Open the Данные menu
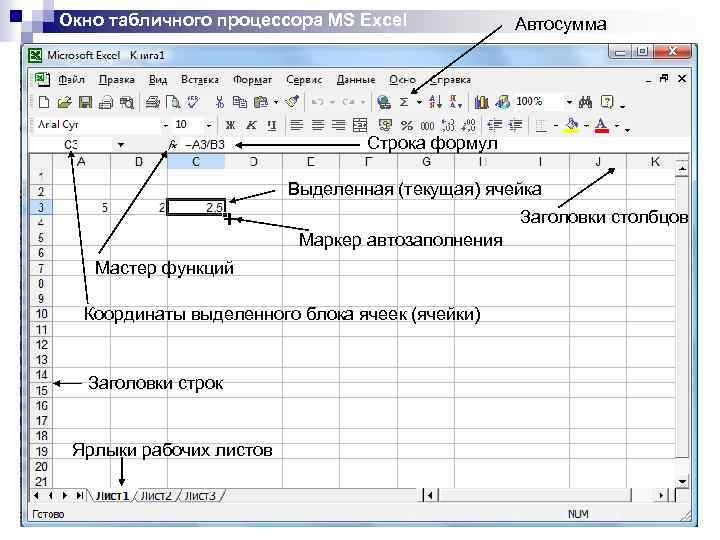The height and width of the screenshot is (540, 720). click(356, 80)
